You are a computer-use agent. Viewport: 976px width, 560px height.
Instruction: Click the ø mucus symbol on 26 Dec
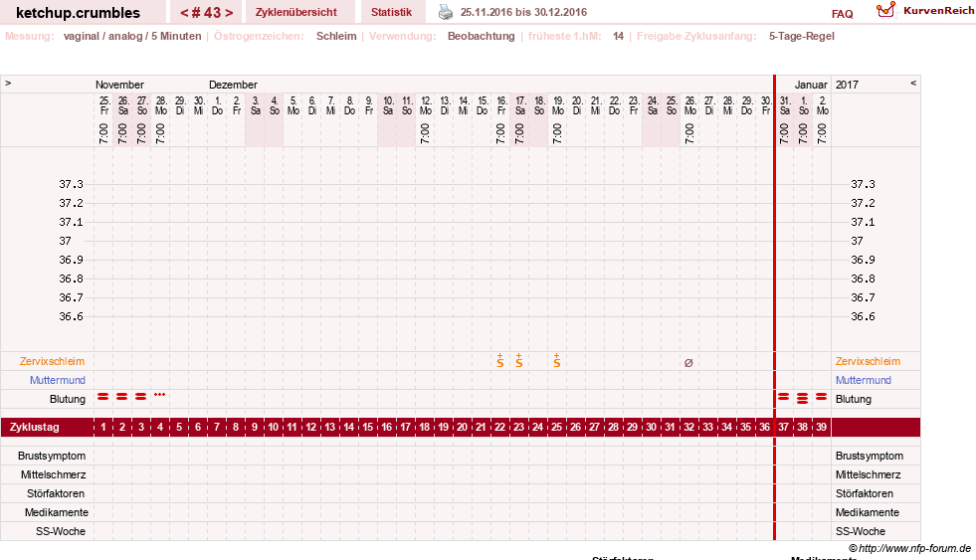point(688,363)
